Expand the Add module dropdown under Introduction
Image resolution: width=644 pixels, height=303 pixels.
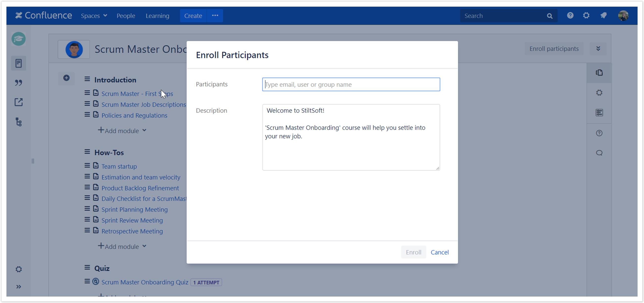coord(122,131)
